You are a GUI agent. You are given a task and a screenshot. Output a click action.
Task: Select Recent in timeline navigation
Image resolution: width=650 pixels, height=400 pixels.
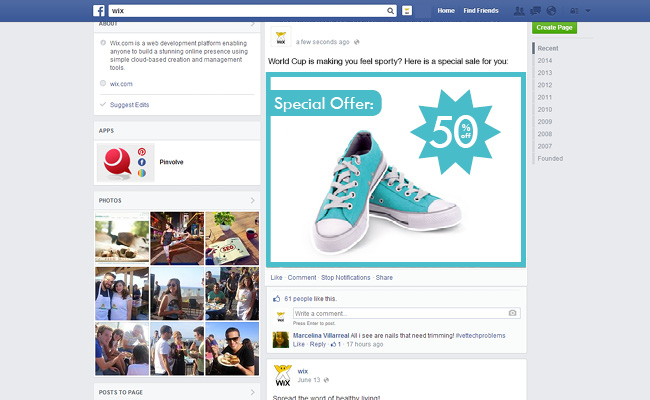[548, 48]
